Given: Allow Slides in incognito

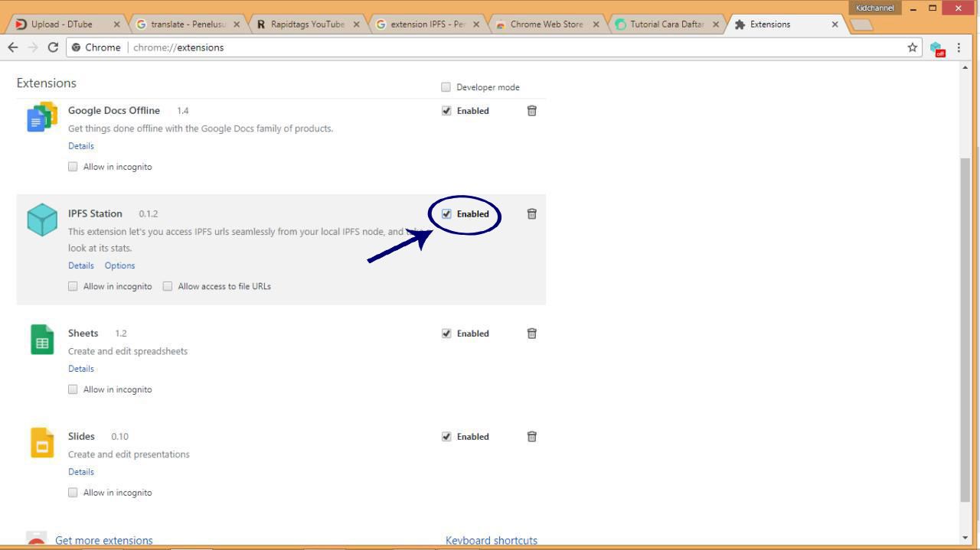Looking at the screenshot, I should click(73, 493).
